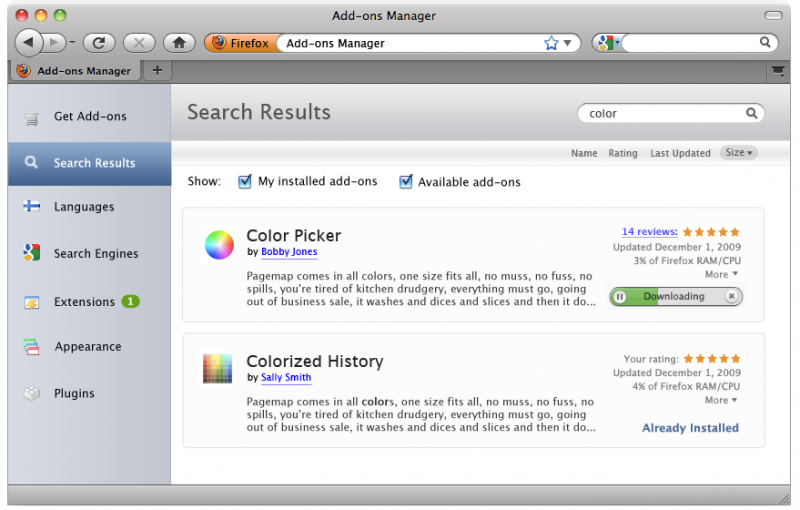
Task: Expand More details for Color Picker
Action: 721,274
